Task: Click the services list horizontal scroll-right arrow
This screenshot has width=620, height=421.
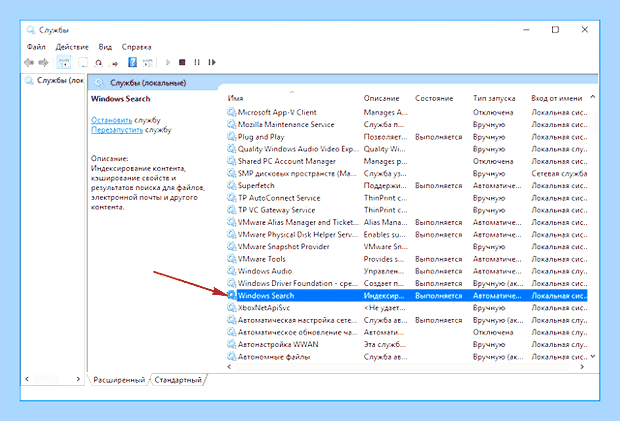Action: pos(582,366)
